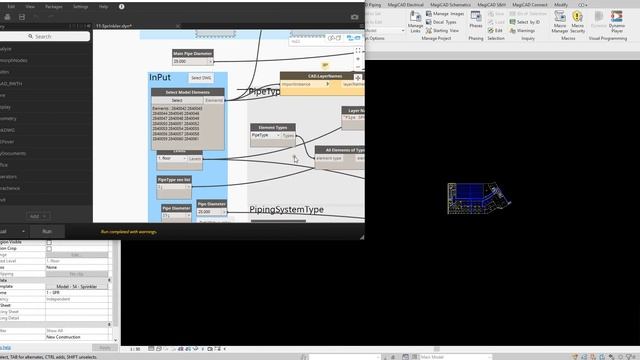Image resolution: width=640 pixels, height=360 pixels.
Task: Open Properties help link
Action: click(x=5, y=347)
